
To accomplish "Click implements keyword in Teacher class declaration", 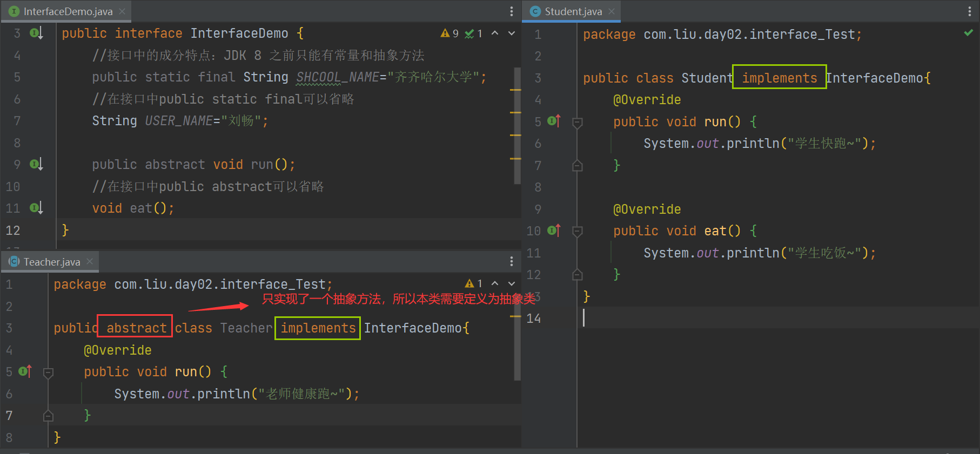I will pos(318,328).
